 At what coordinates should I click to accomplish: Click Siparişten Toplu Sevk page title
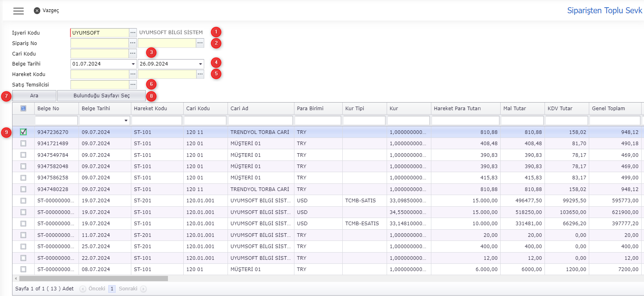point(605,10)
